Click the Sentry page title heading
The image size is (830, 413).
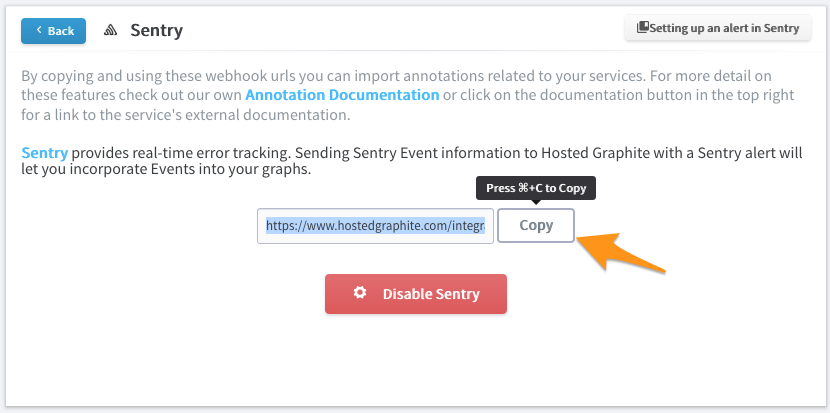(157, 30)
